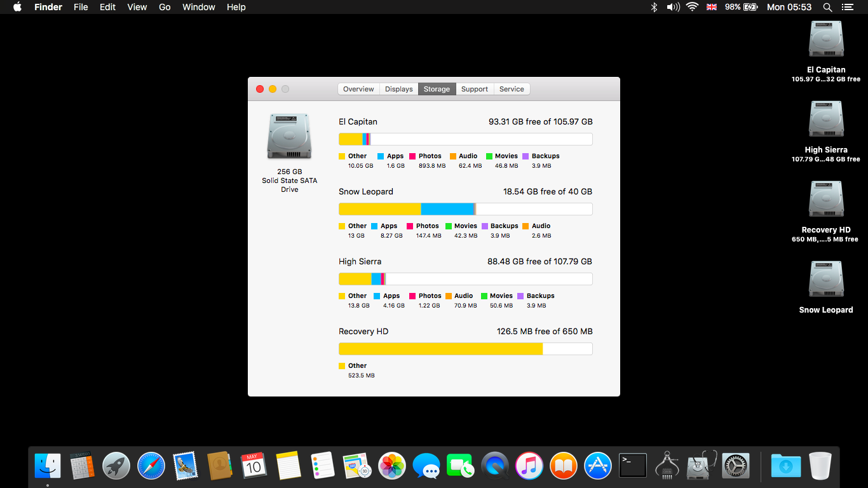Switch to the Support tab
Image resolution: width=868 pixels, height=488 pixels.
pos(475,89)
